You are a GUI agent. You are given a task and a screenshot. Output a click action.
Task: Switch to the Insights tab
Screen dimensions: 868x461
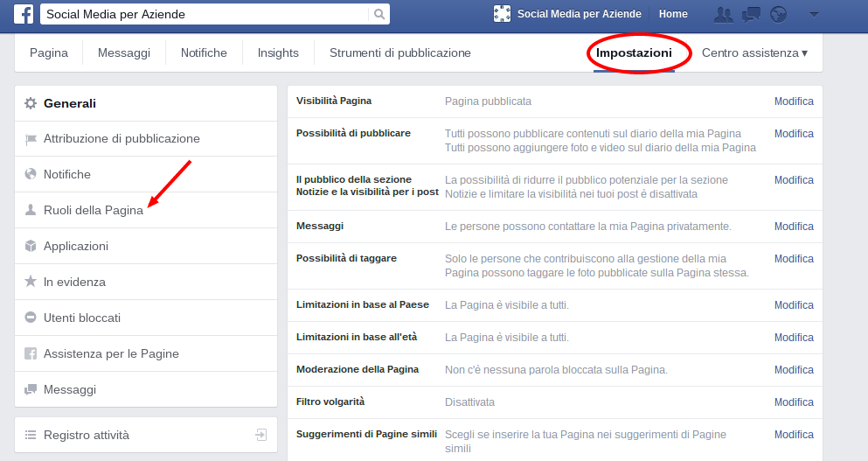(278, 52)
